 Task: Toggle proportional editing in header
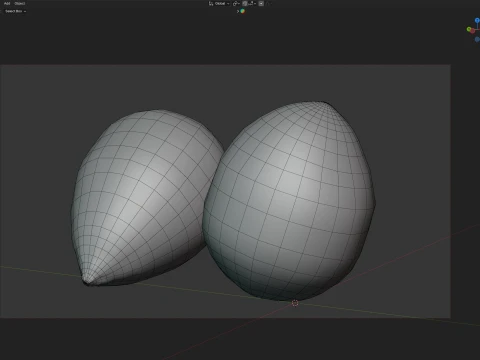coord(261,4)
